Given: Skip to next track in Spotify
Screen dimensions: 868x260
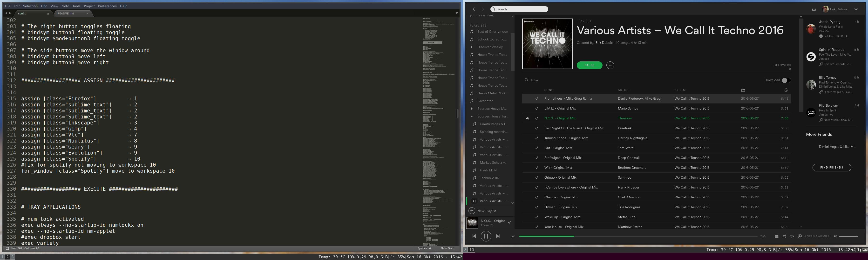Looking at the screenshot, I should pos(498,236).
